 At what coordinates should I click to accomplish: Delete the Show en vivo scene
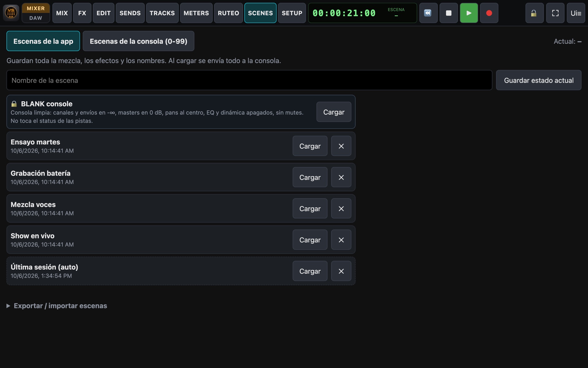click(x=341, y=240)
